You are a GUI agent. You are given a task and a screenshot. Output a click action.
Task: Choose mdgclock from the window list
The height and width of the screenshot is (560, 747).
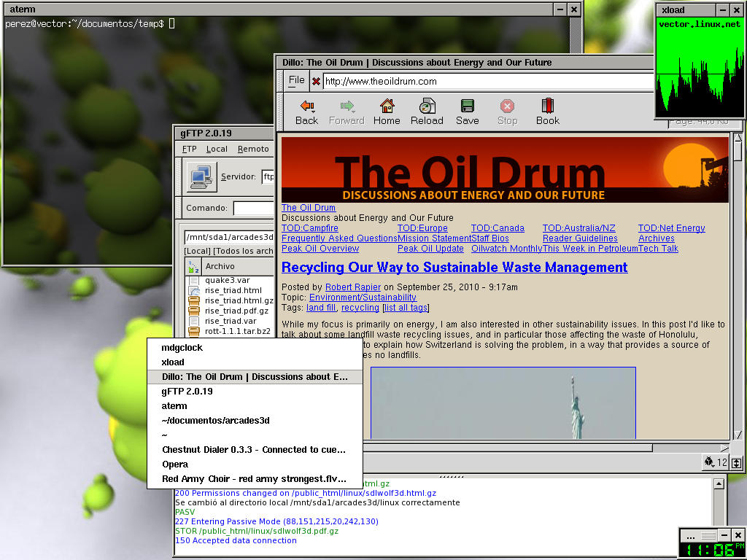pos(255,348)
